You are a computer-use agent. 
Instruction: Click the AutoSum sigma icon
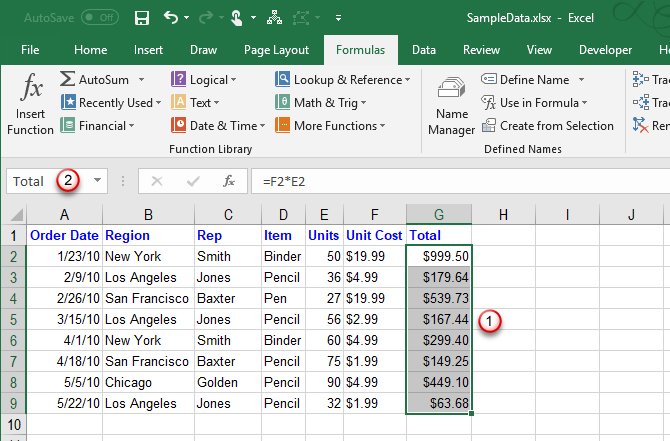point(68,79)
